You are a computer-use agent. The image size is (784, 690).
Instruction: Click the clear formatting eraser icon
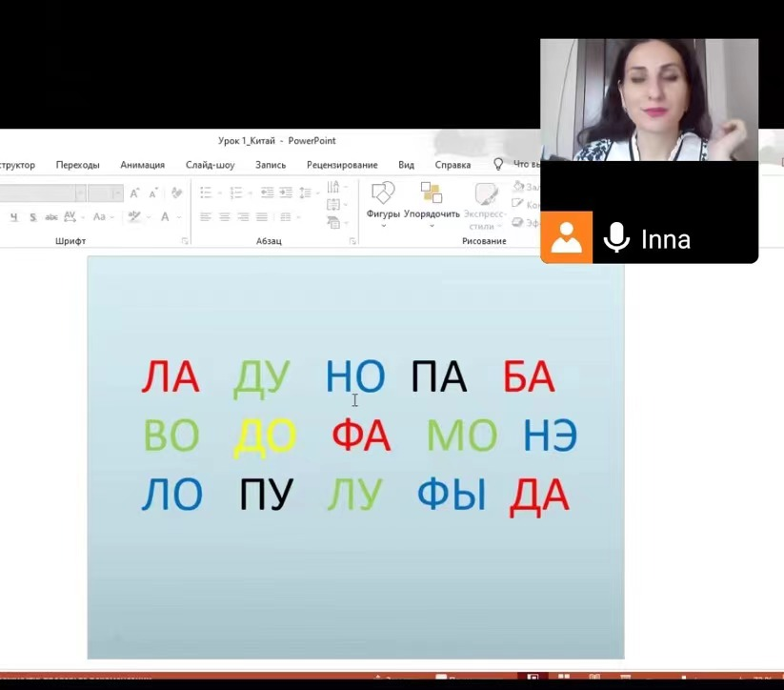pyautogui.click(x=178, y=193)
